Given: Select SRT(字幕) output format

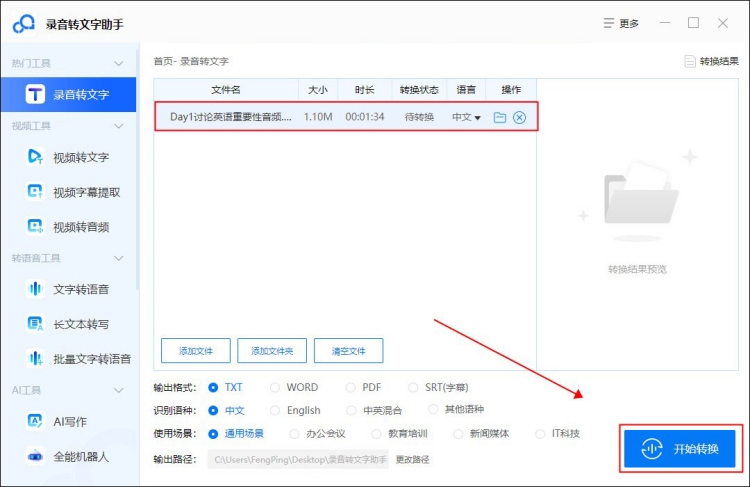Looking at the screenshot, I should pos(413,387).
